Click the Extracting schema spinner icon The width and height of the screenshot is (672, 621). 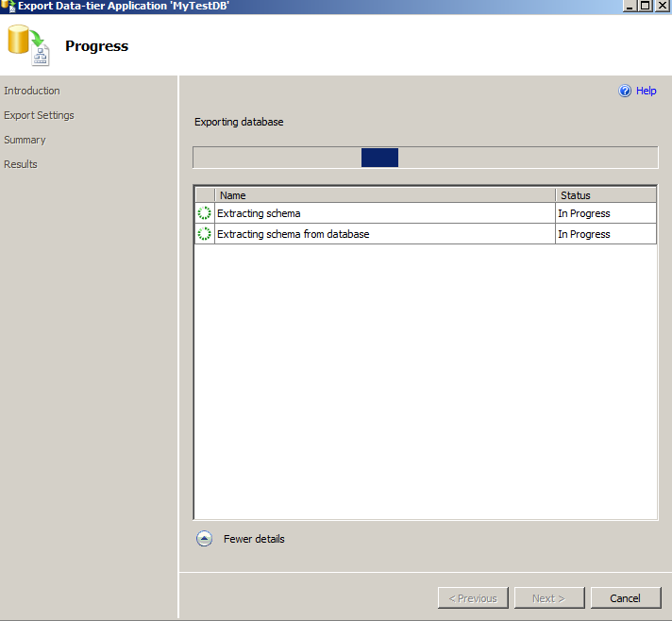coord(204,213)
